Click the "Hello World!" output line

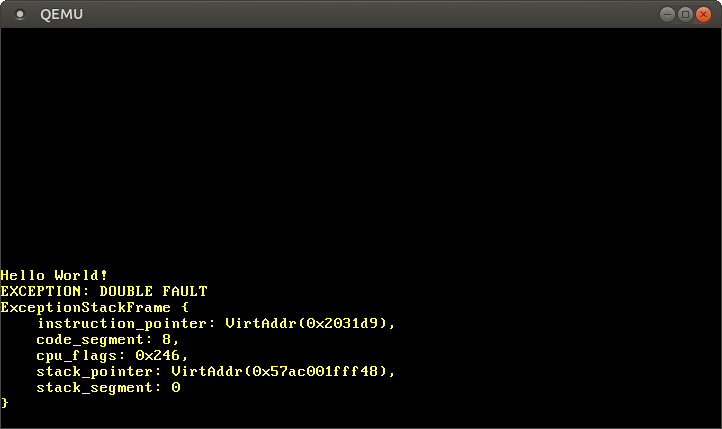(54, 275)
